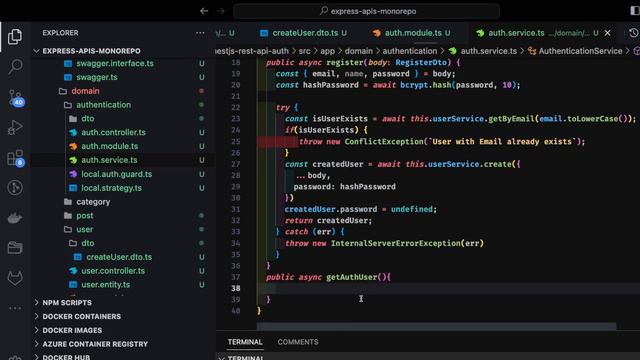Image resolution: width=640 pixels, height=360 pixels.
Task: Expand the dto folder under authentication
Action: 87,119
